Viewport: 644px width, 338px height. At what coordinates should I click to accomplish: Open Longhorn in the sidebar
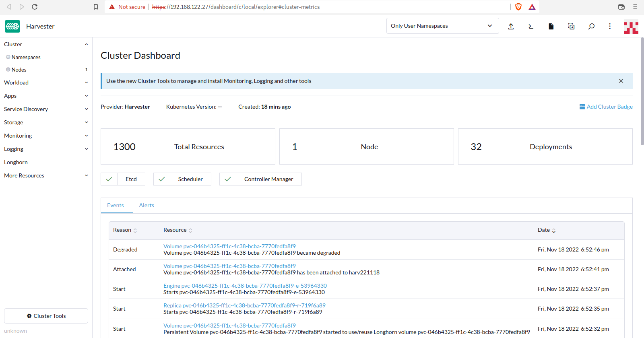point(16,162)
